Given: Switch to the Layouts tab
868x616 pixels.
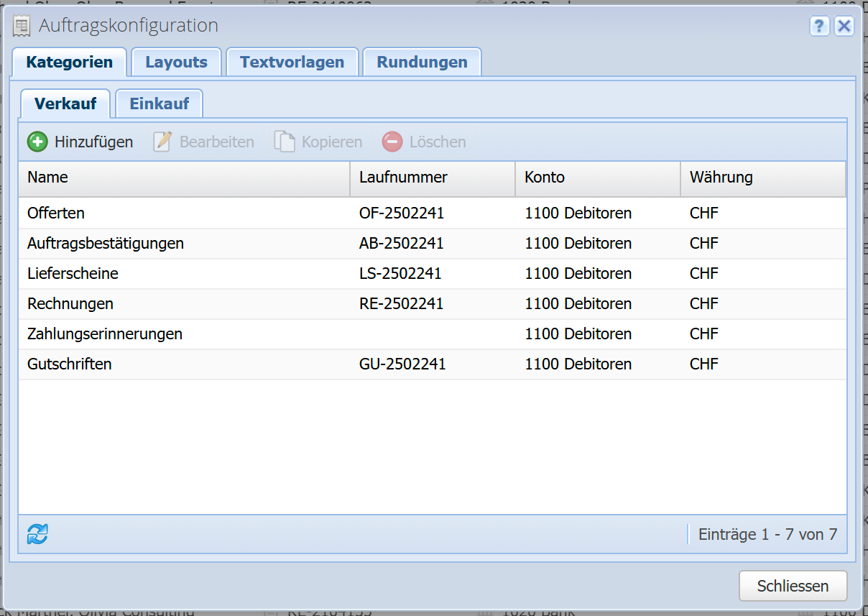Looking at the screenshot, I should point(176,62).
